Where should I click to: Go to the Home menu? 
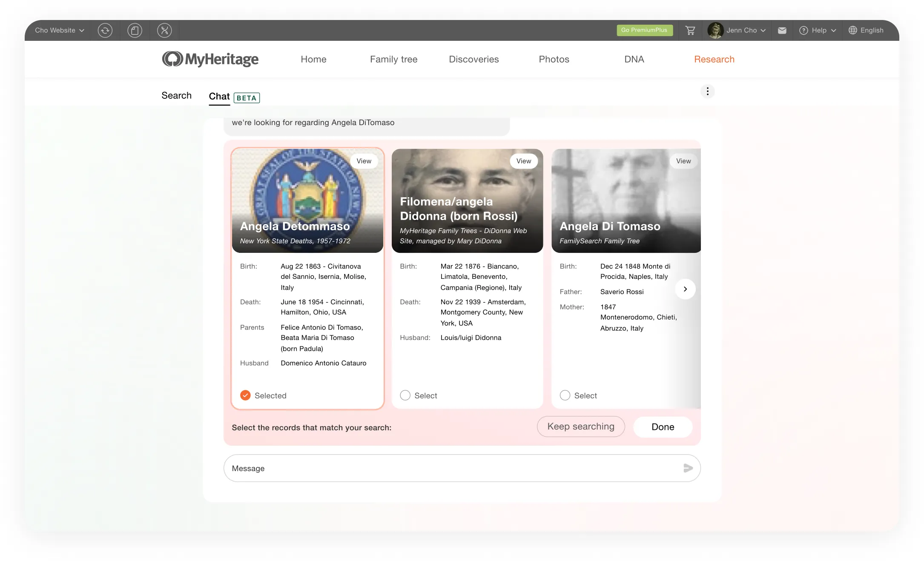point(313,59)
